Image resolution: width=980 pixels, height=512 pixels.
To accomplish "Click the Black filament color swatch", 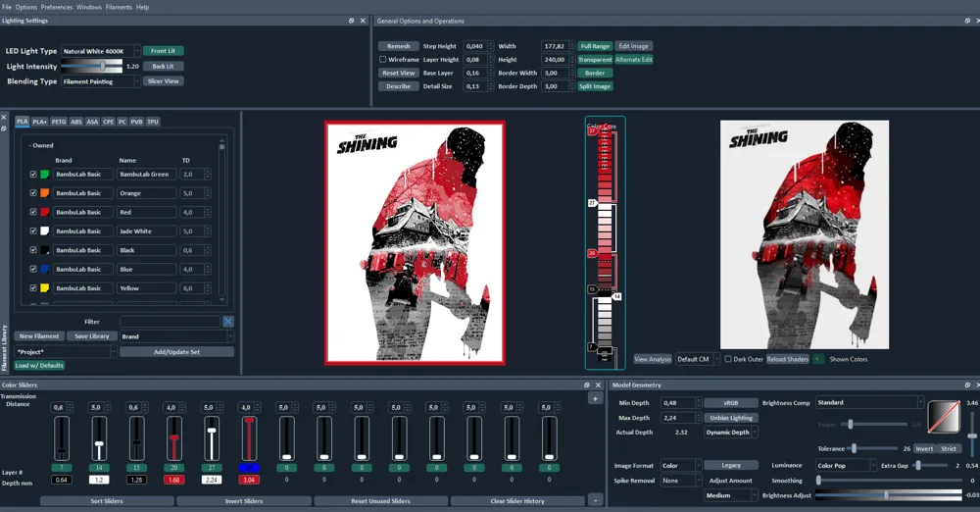I will 44,250.
